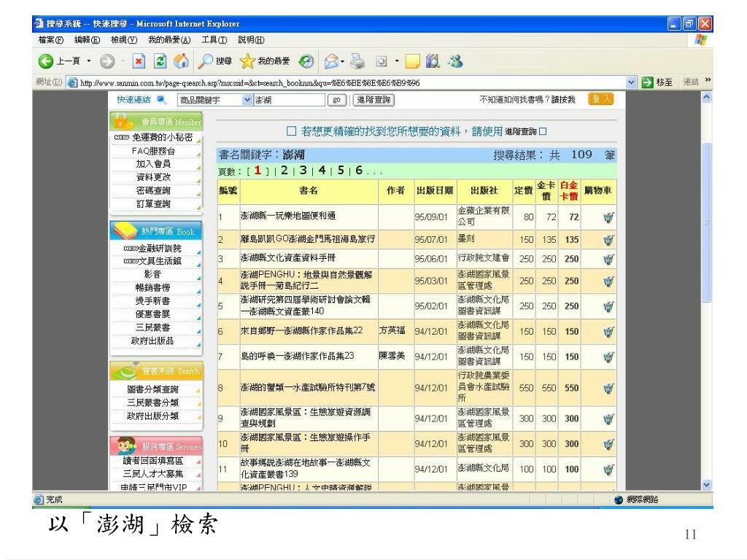Image resolution: width=747 pixels, height=560 pixels.
Task: Add 故事媽媽說澎湖在地故事 book to cart
Action: 608,470
